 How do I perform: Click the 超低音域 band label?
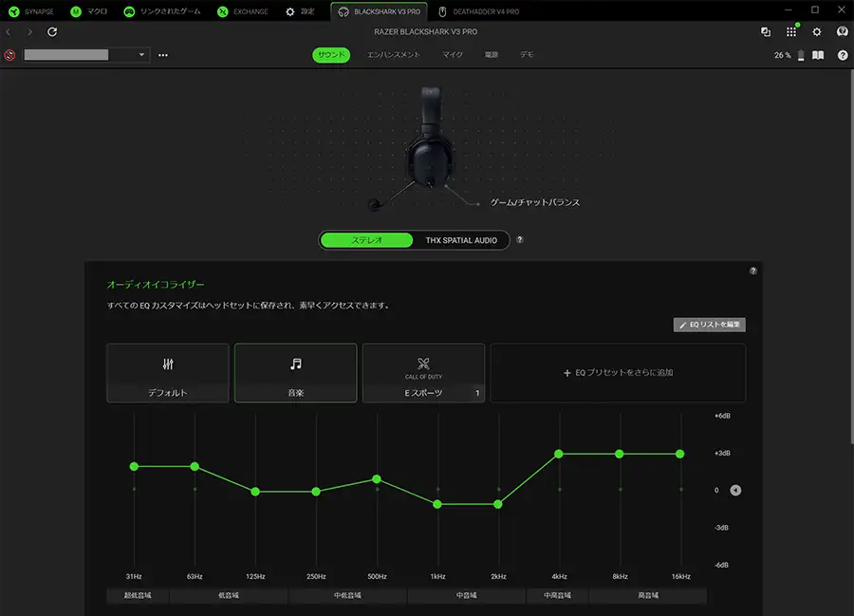pos(138,595)
